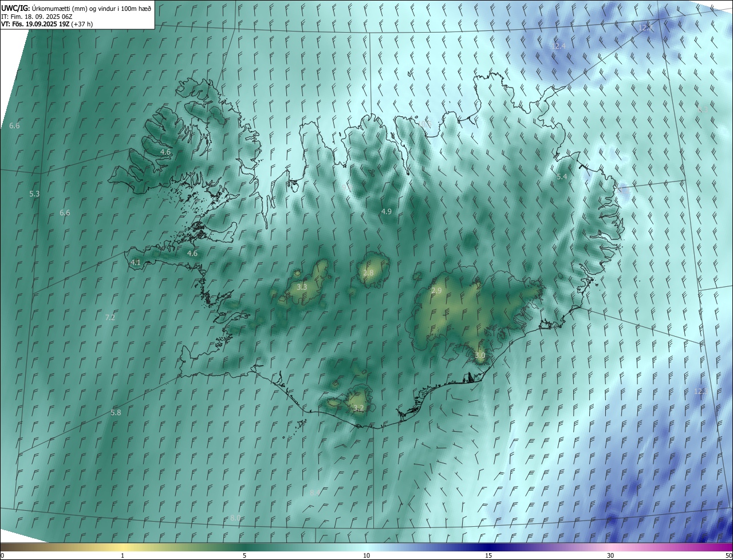Click the 4.1 value on Snæfellsnes peninsula
Screen dimensions: 733x560
tap(136, 262)
